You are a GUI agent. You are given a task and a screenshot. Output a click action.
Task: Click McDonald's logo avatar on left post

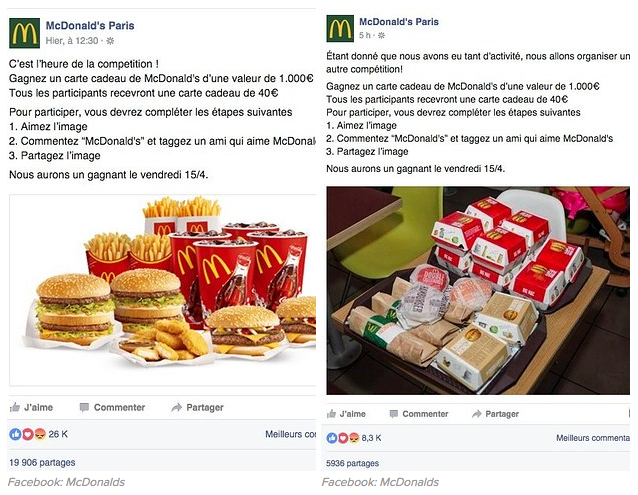pos(24,33)
